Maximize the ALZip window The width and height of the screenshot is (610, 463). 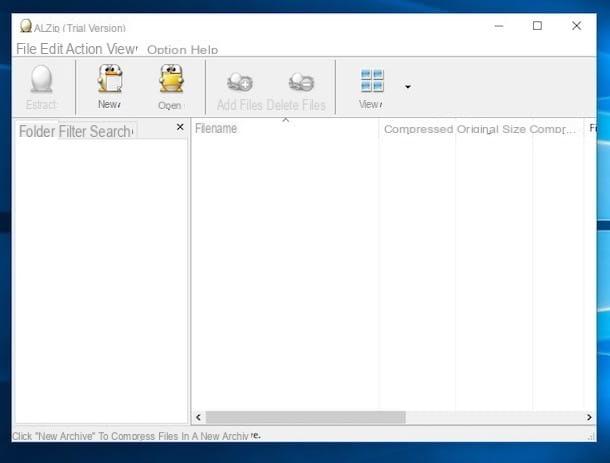coord(537,26)
